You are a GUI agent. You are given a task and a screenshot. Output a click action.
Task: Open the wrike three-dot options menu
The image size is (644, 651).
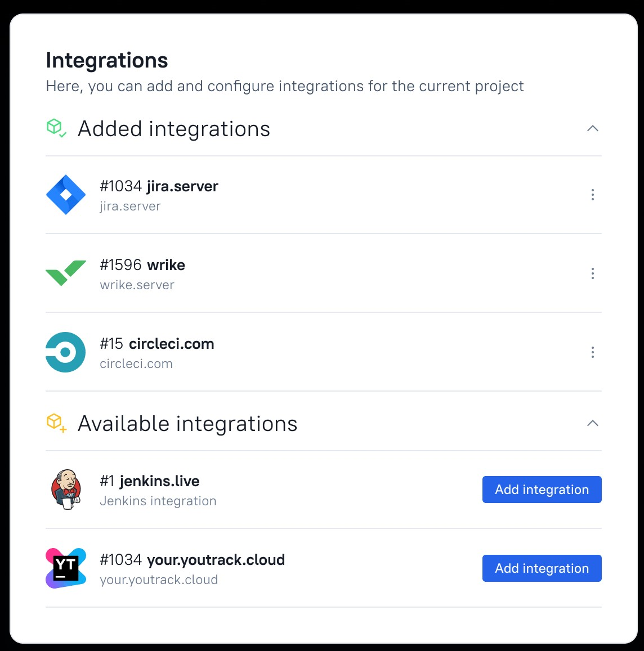tap(592, 273)
